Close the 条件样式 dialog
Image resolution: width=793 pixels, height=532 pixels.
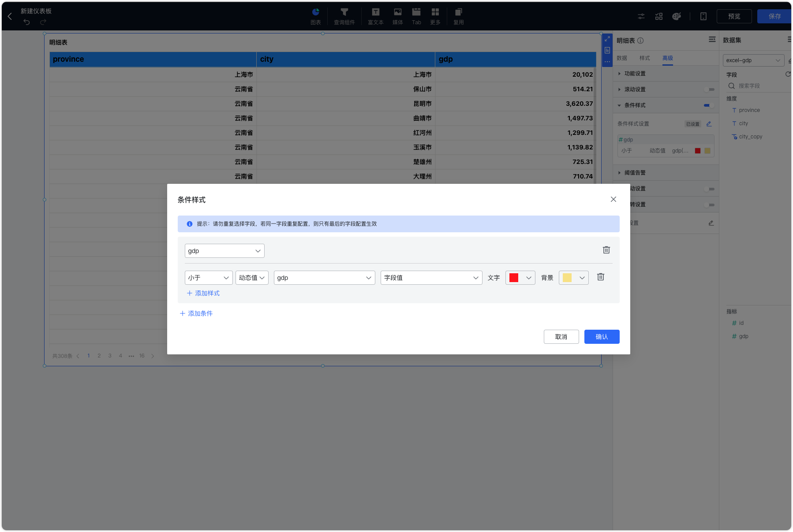point(613,199)
